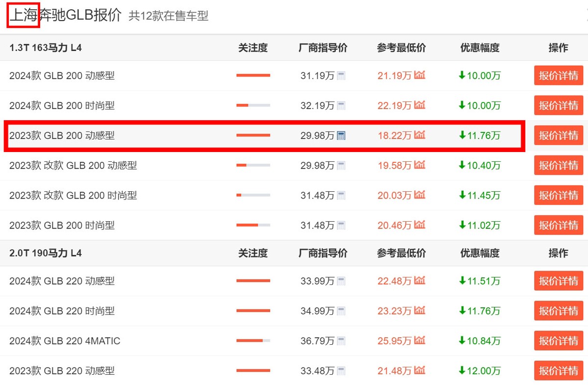View price trend chart icon next to 21.19万

coord(419,75)
